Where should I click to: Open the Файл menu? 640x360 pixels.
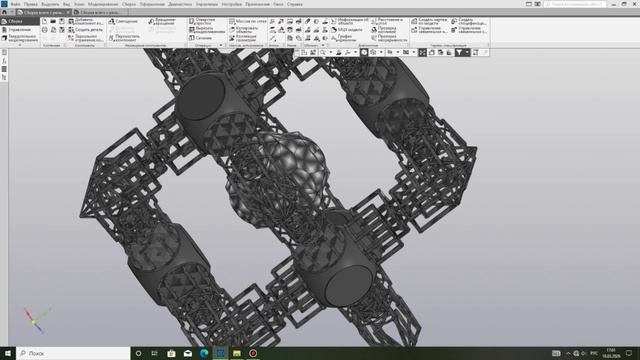pos(16,4)
